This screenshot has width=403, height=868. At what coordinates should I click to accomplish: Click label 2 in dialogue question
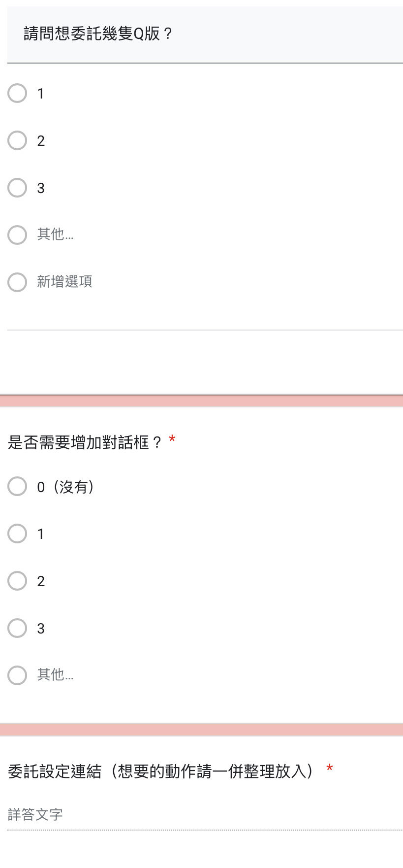point(41,581)
